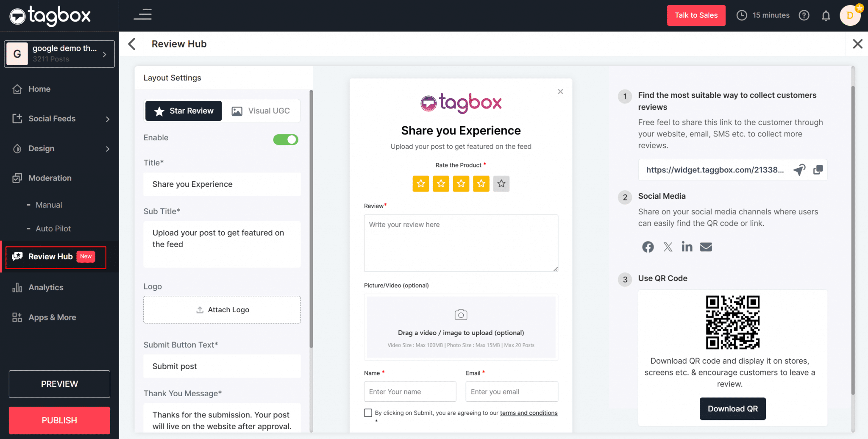Click the notification bell
The image size is (868, 439).
click(826, 15)
